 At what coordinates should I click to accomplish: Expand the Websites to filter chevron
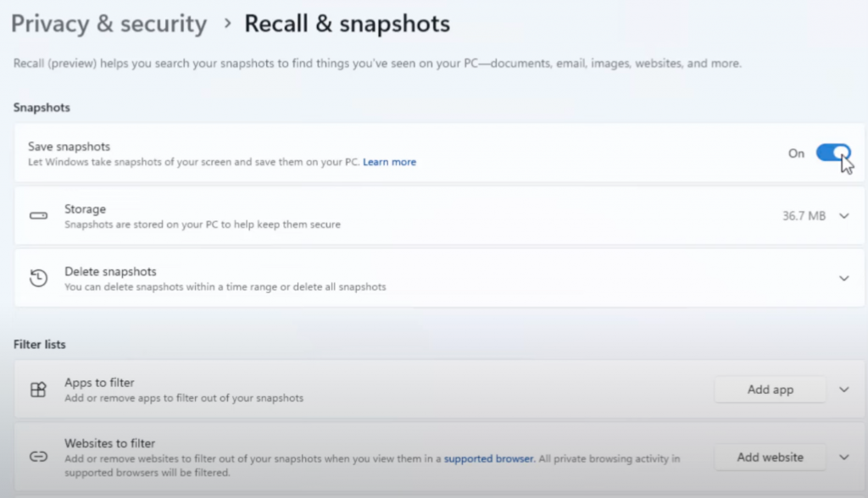[843, 457]
